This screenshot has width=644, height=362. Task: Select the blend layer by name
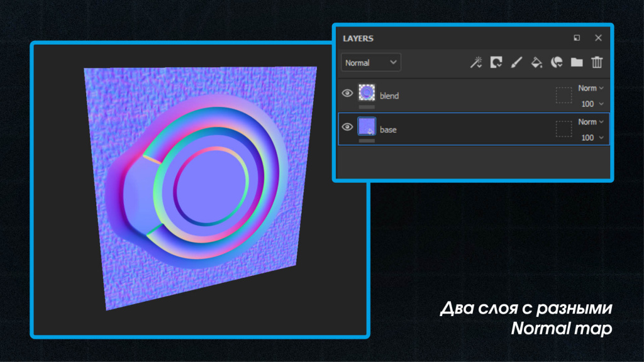coord(389,96)
